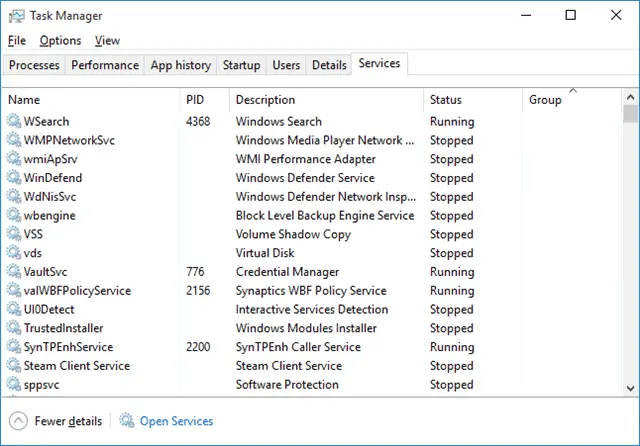Click the WMI Performance Adapter description
The height and width of the screenshot is (446, 640).
coord(305,159)
